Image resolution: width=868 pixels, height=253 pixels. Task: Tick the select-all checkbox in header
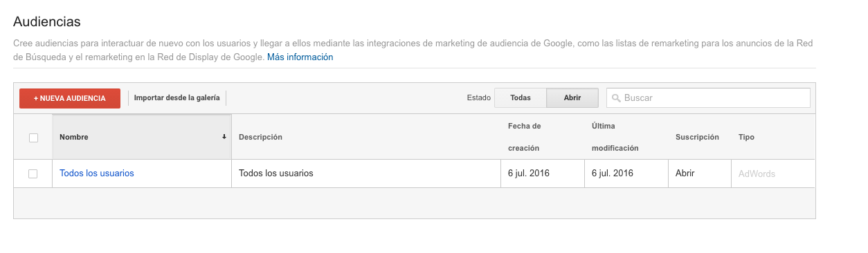pos(33,138)
